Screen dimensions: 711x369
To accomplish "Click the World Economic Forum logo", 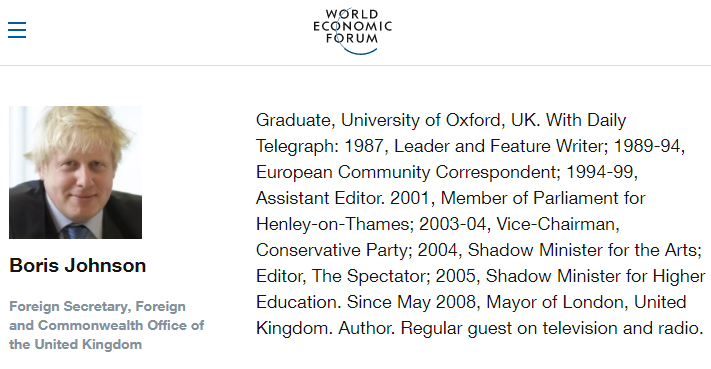I will coord(352,31).
